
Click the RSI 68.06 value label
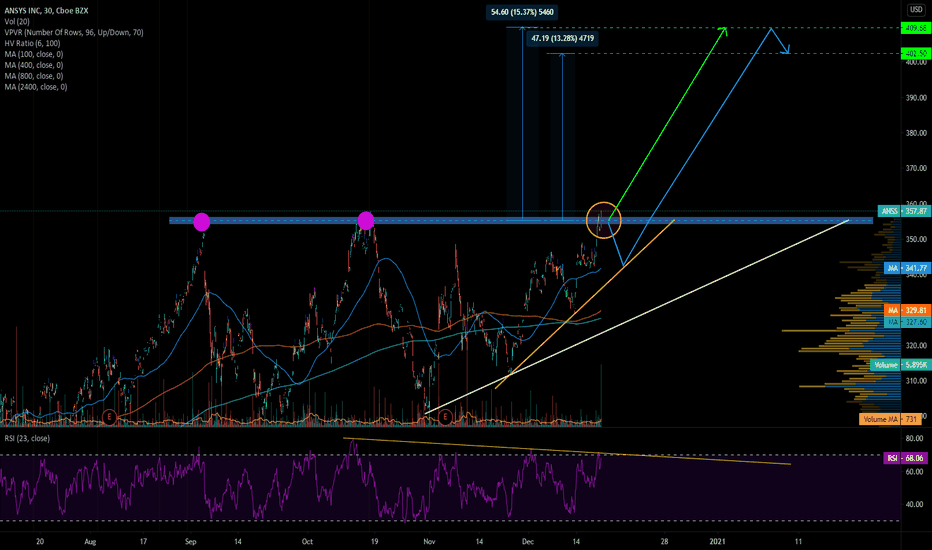click(906, 458)
